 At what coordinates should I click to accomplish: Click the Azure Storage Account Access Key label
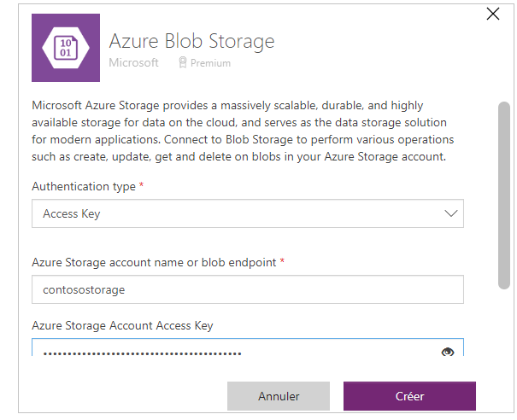point(122,325)
